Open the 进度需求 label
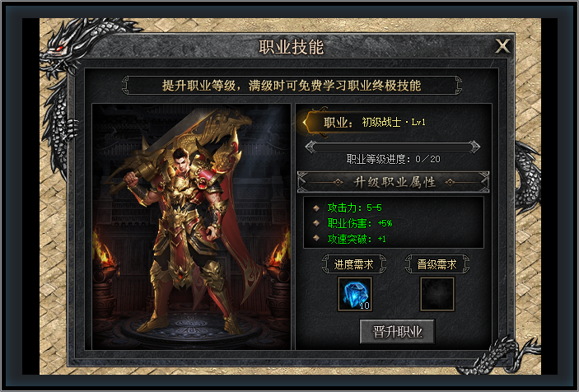The height and width of the screenshot is (392, 579). tap(354, 264)
